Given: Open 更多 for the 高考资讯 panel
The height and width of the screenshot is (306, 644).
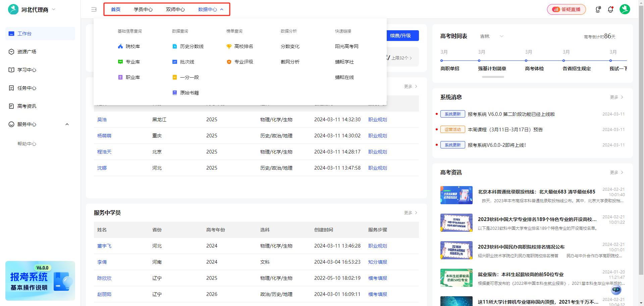Looking at the screenshot, I should click(616, 172).
